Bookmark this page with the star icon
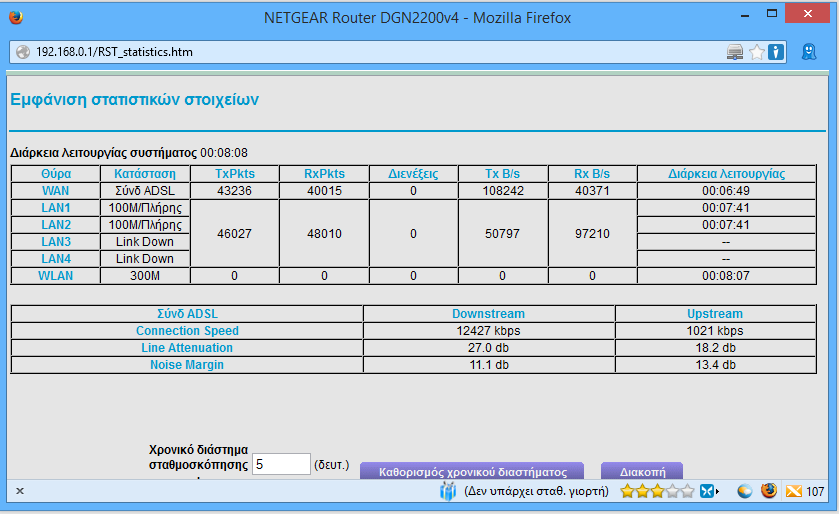The image size is (839, 514). coord(757,52)
